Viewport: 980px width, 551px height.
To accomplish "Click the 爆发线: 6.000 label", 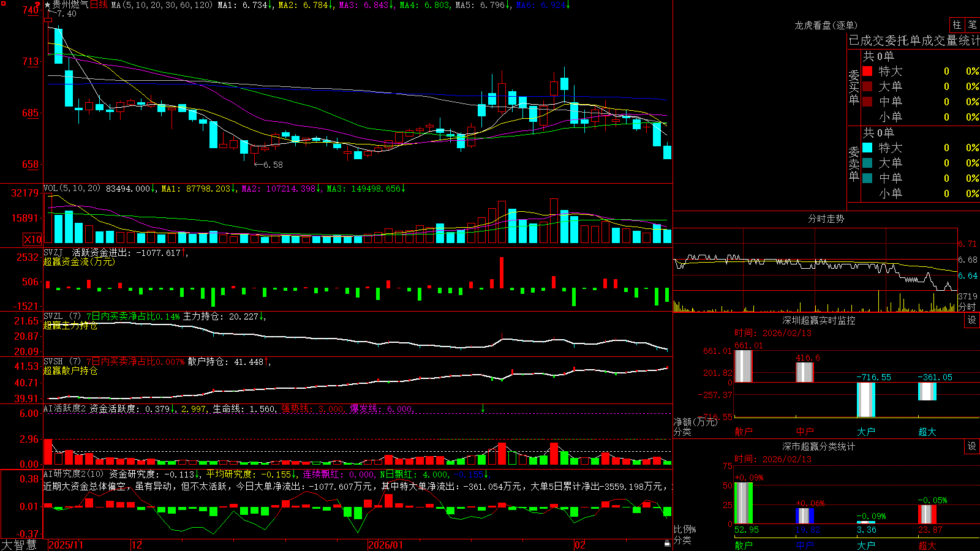I will [x=382, y=408].
